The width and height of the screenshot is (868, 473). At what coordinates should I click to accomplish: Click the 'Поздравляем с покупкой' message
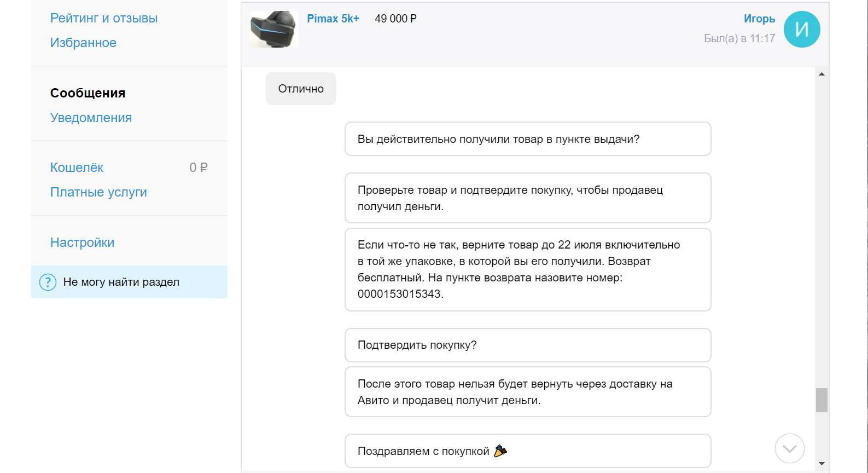[x=527, y=451]
